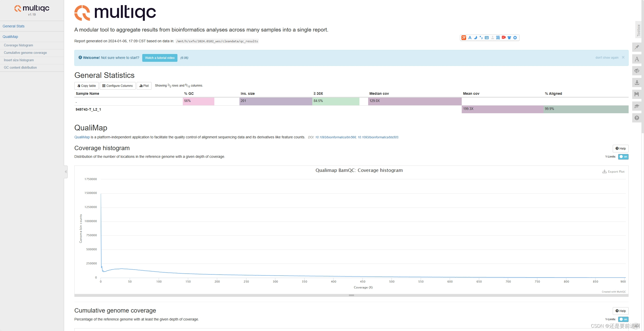This screenshot has width=644, height=331.
Task: Jump to GC content distribution in sidebar
Action: (20, 68)
